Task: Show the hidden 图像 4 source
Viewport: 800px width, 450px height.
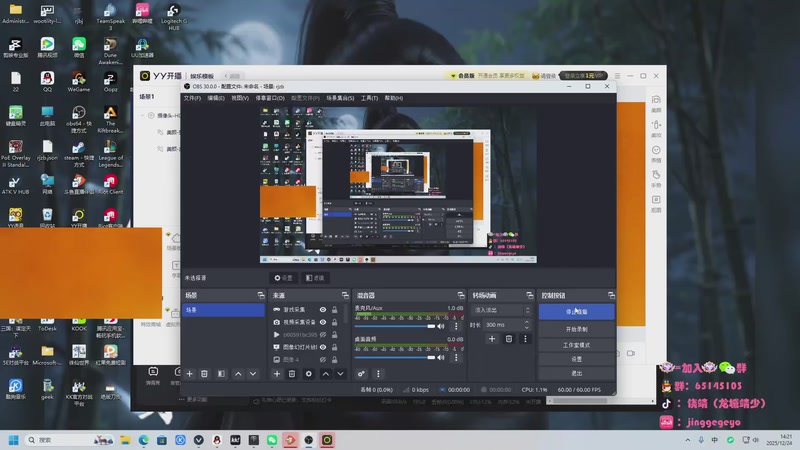Action: tap(323, 360)
